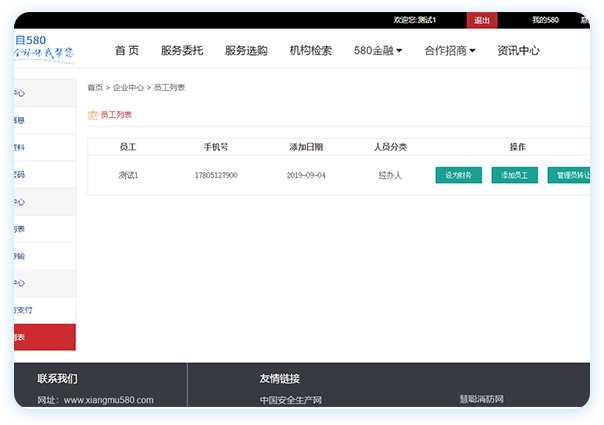The height and width of the screenshot is (425, 604).
Task: Click the 员工列表 folder icon
Action: (x=93, y=115)
